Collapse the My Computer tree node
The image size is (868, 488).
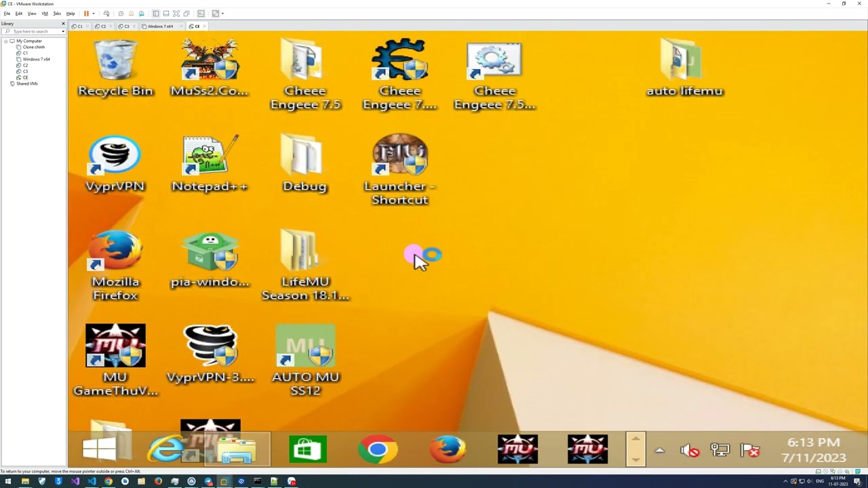5,41
